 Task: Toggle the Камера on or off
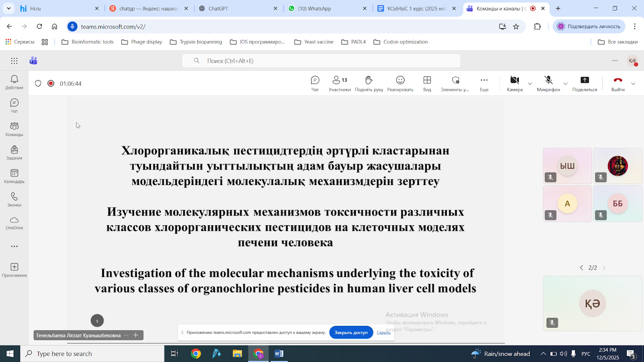[514, 83]
